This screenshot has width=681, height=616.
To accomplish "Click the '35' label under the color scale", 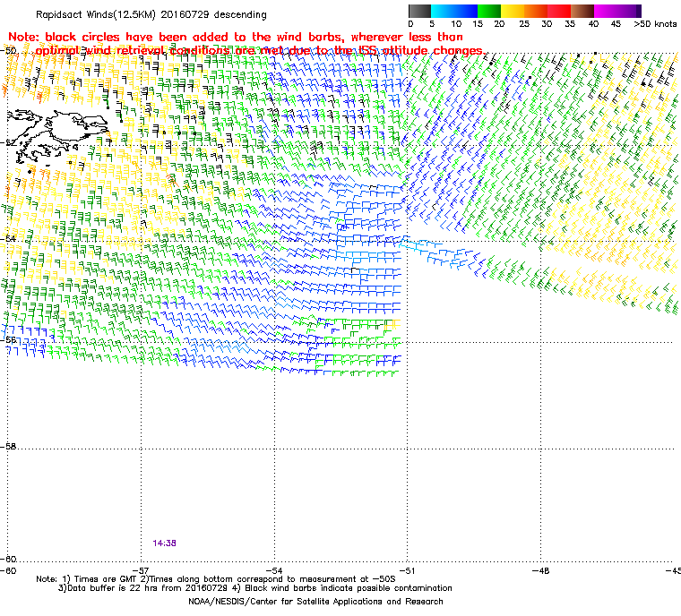I will coord(570,24).
